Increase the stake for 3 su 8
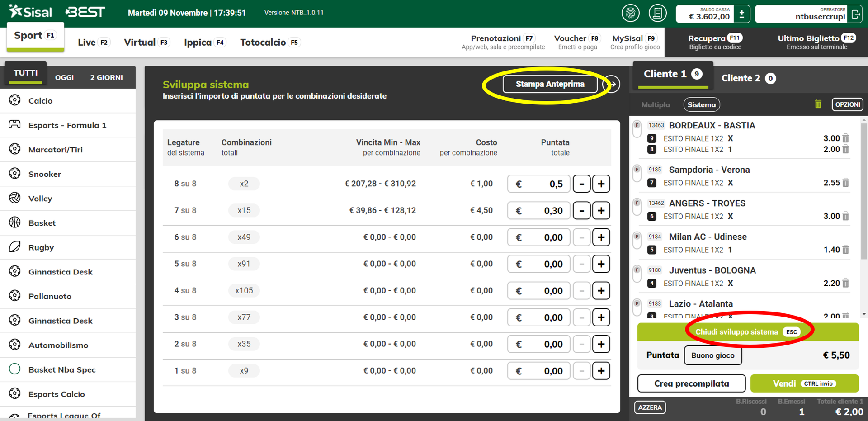 tap(601, 317)
